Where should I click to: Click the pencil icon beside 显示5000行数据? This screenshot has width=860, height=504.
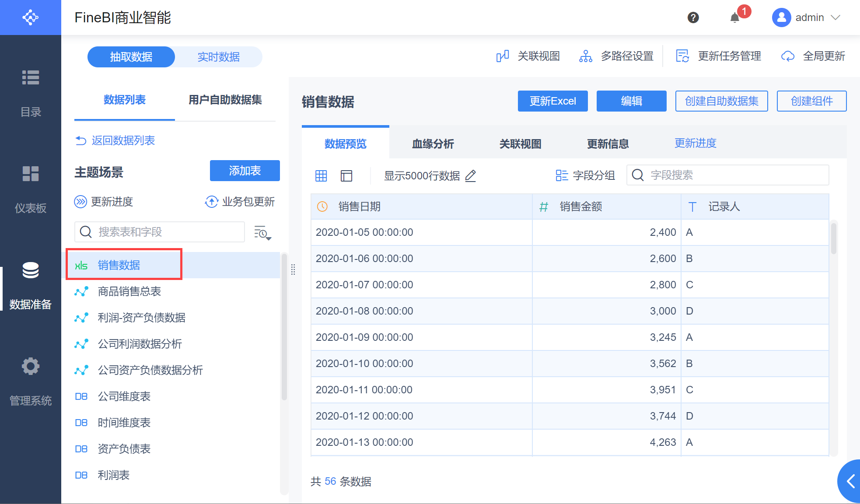(471, 176)
